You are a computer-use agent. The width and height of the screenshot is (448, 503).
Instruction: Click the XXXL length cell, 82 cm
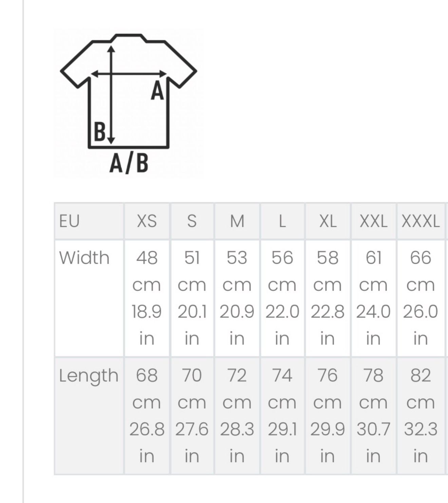pos(421,415)
